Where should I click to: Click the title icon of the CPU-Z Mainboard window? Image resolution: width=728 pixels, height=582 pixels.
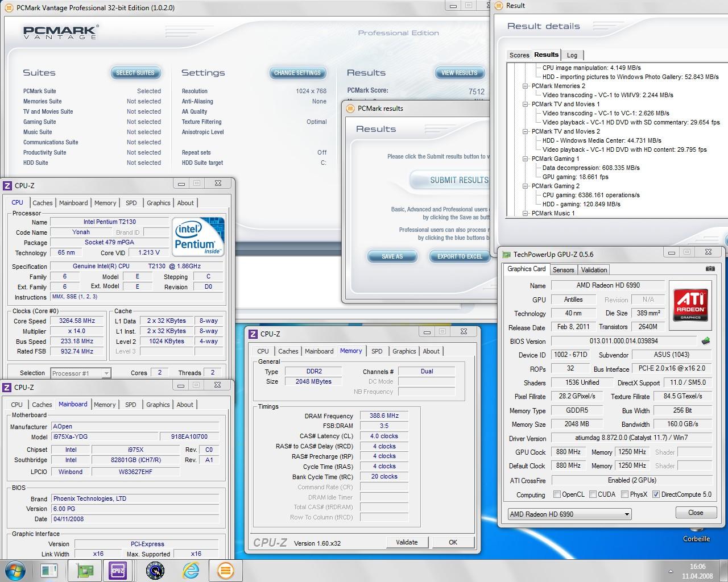(7, 388)
